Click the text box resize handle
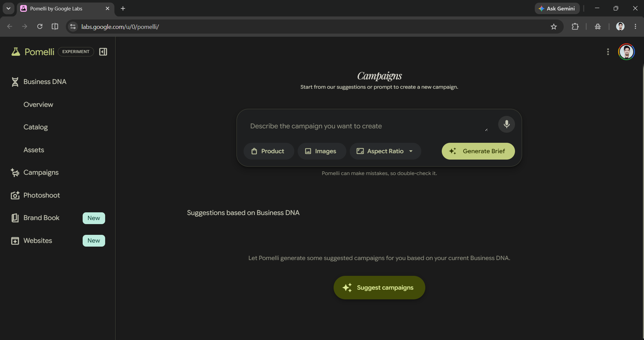 point(486,130)
